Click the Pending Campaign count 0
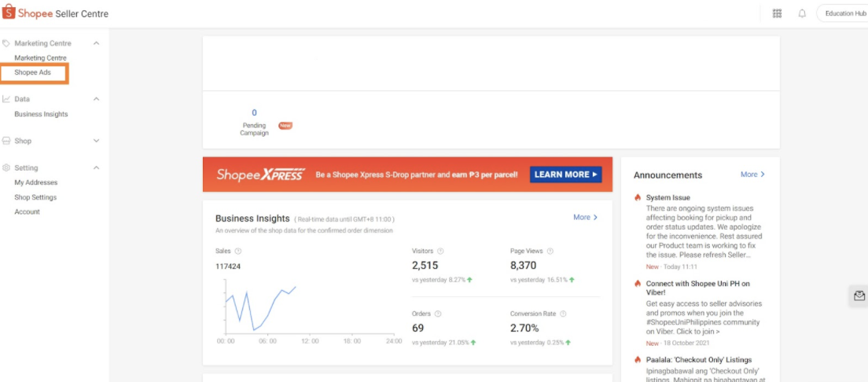Screen dimensions: 868x382 254,112
